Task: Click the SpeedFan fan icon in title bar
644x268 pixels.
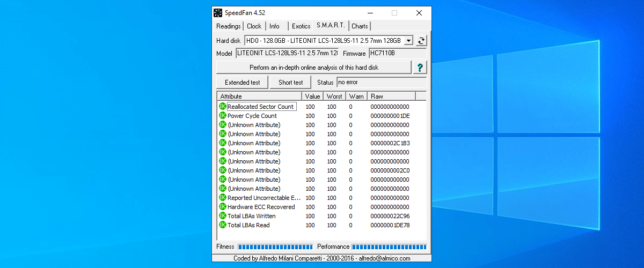Action: click(x=218, y=13)
